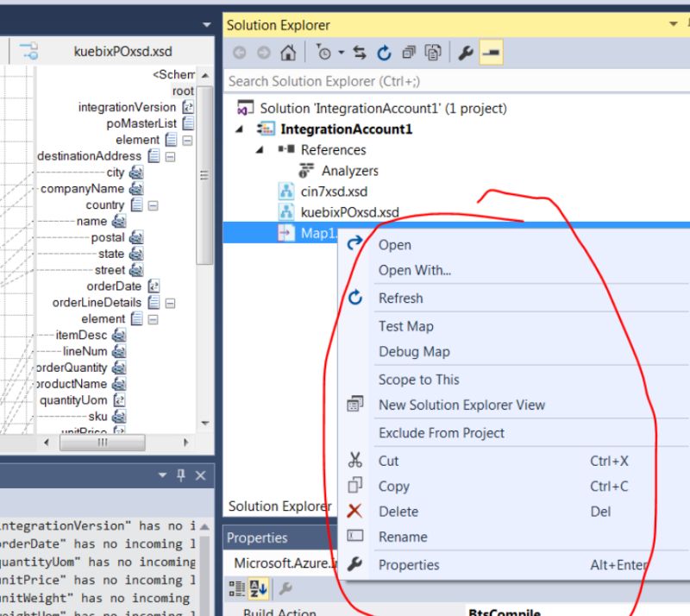Open the Output panel window position dropdown

tap(162, 475)
